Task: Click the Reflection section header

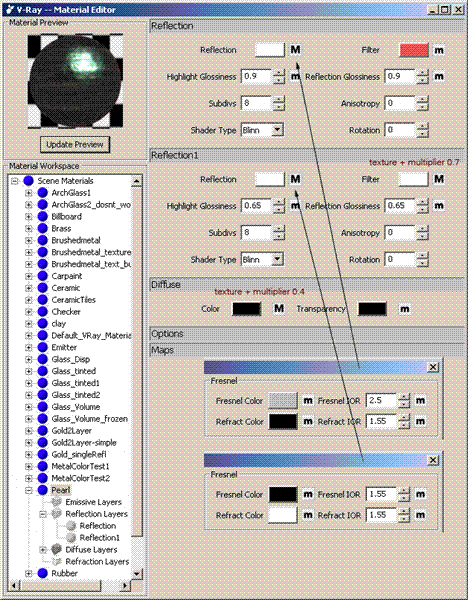Action: (307, 26)
